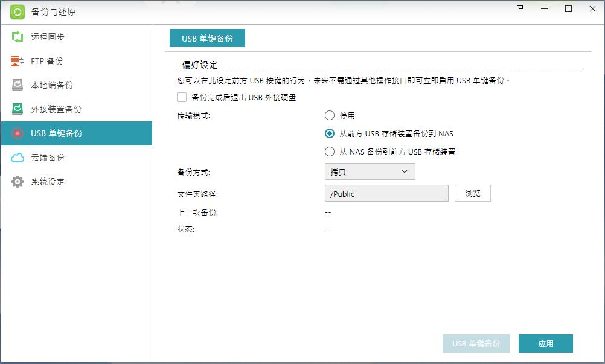This screenshot has width=605, height=364.
Task: Click the USB 单键备份 action button
Action: point(476,343)
